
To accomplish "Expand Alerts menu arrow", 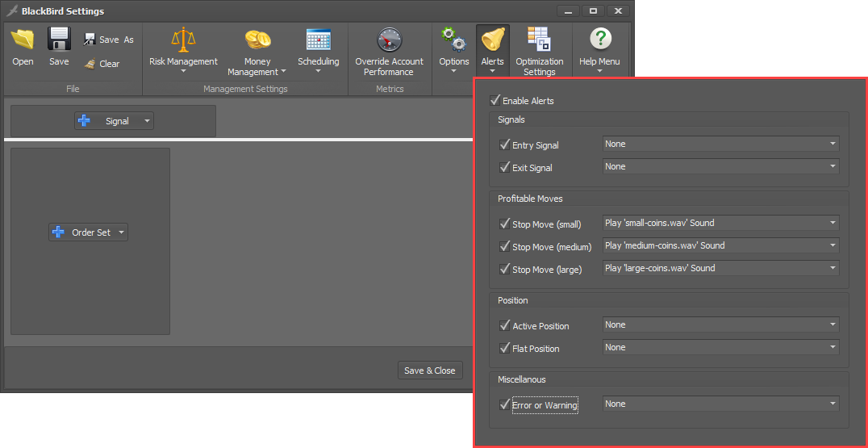I will 492,71.
